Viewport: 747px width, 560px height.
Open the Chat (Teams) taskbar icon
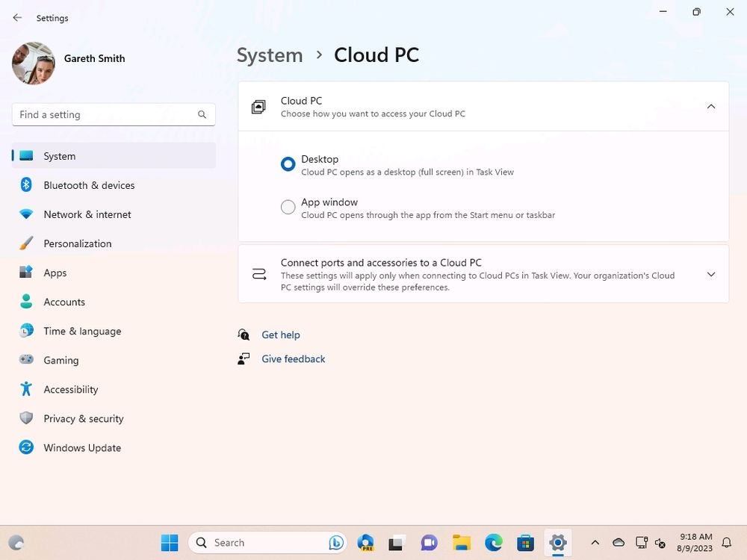tap(429, 543)
